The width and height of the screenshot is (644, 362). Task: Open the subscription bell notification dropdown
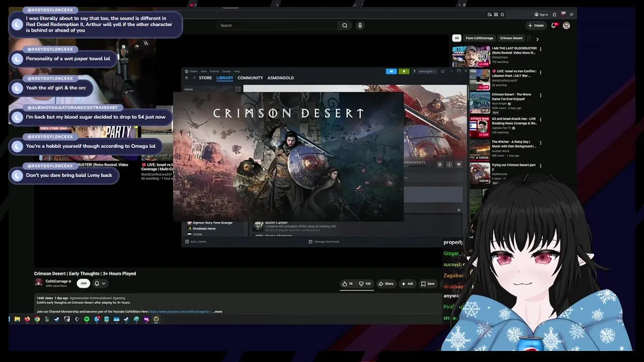pyautogui.click(x=100, y=283)
